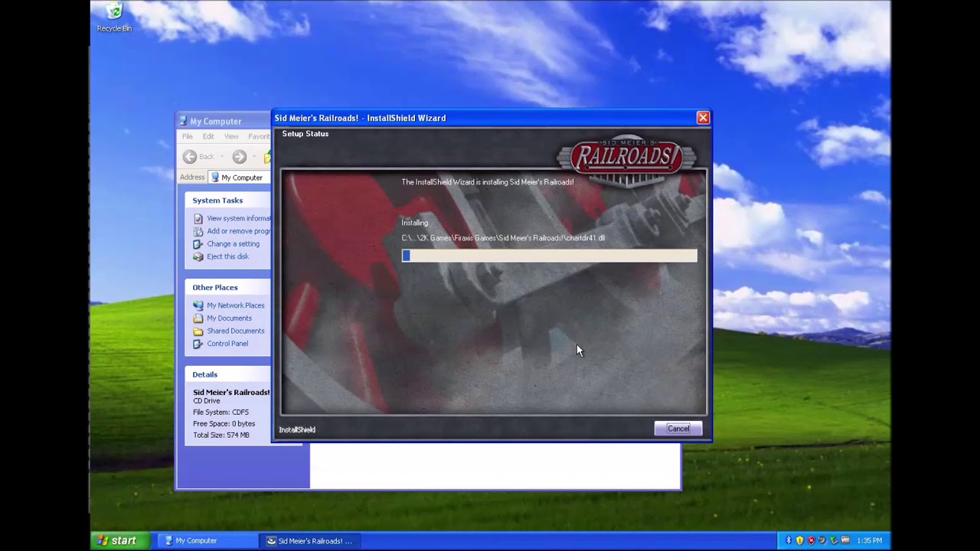The width and height of the screenshot is (980, 551).
Task: Click the Bluetooth tray icon
Action: pyautogui.click(x=789, y=540)
